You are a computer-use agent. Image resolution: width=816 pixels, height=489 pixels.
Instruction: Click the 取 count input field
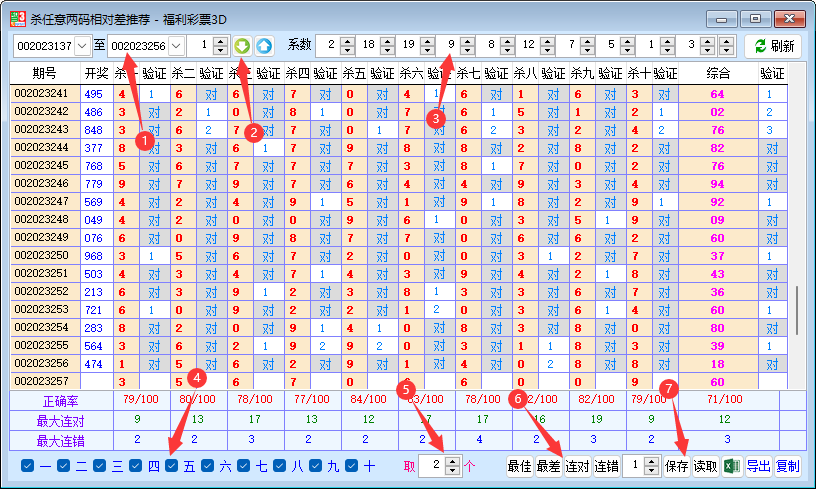(x=431, y=466)
